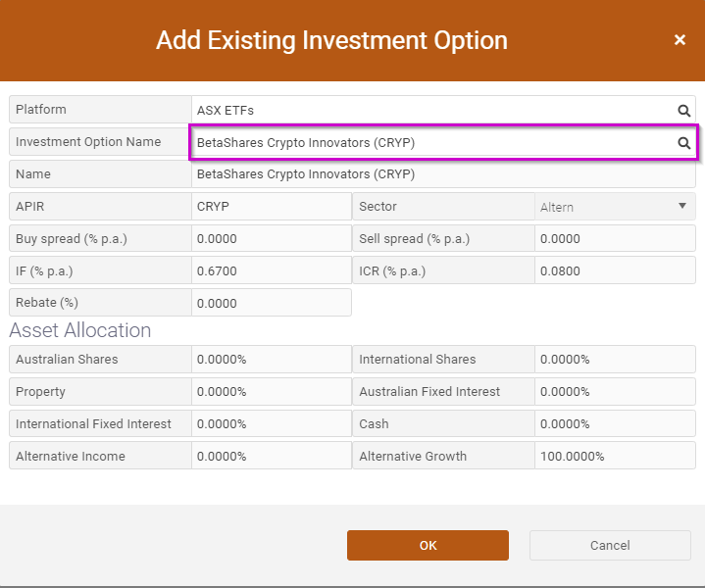Click the Investment Option Name search icon
Screen dimensions: 705x588
click(683, 142)
